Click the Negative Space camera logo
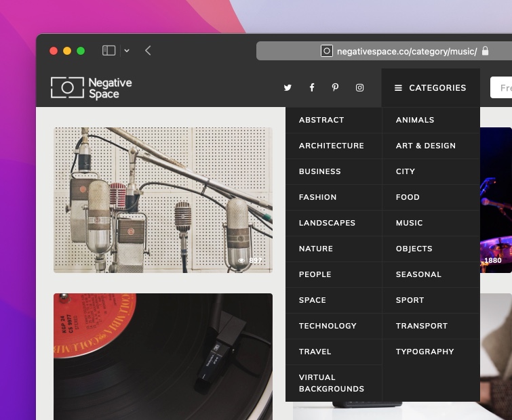Image resolution: width=512 pixels, height=420 pixels. (x=92, y=87)
